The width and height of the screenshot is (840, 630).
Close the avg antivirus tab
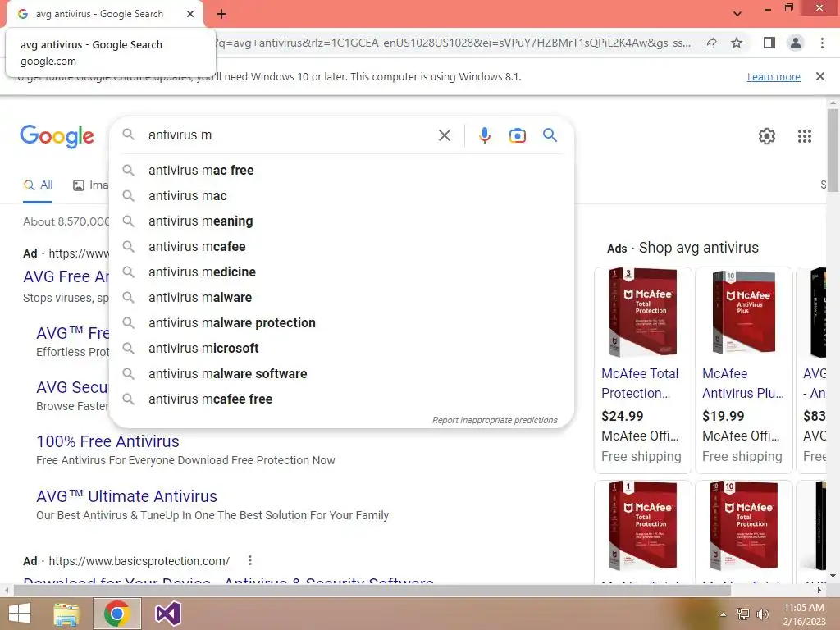pos(190,14)
